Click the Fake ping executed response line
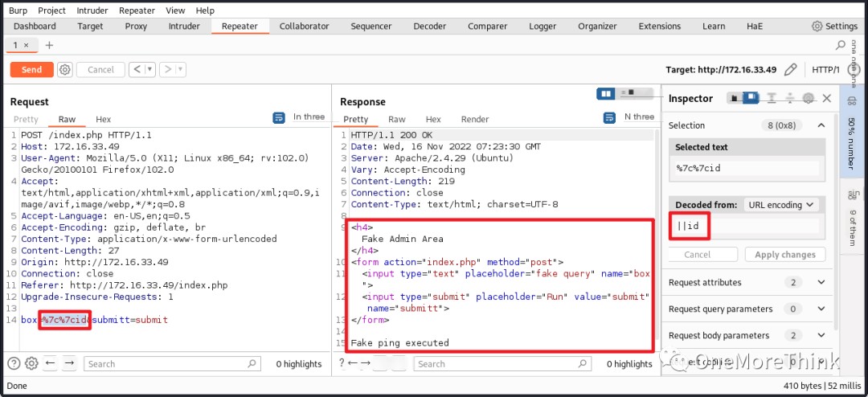The height and width of the screenshot is (397, 868). coord(399,342)
